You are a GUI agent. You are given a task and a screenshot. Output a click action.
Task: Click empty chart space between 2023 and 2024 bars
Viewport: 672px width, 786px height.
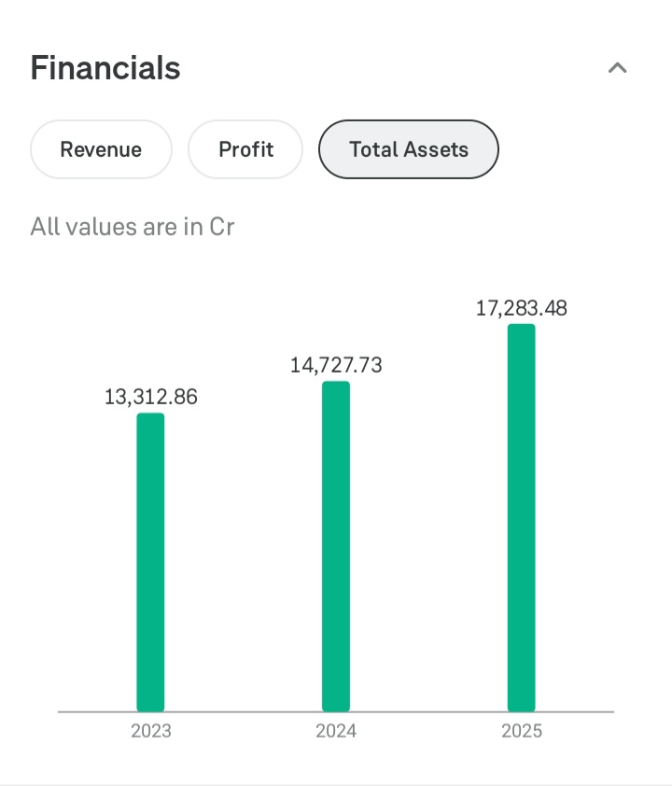[x=243, y=560]
